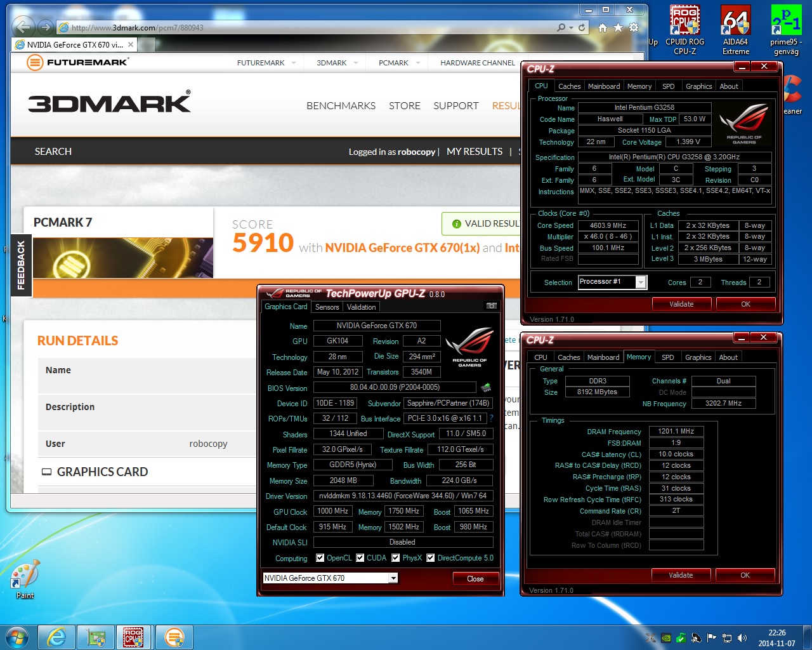Open CPUID ROG CPU-Z desktop shortcut
This screenshot has height=650, width=812.
[684, 30]
